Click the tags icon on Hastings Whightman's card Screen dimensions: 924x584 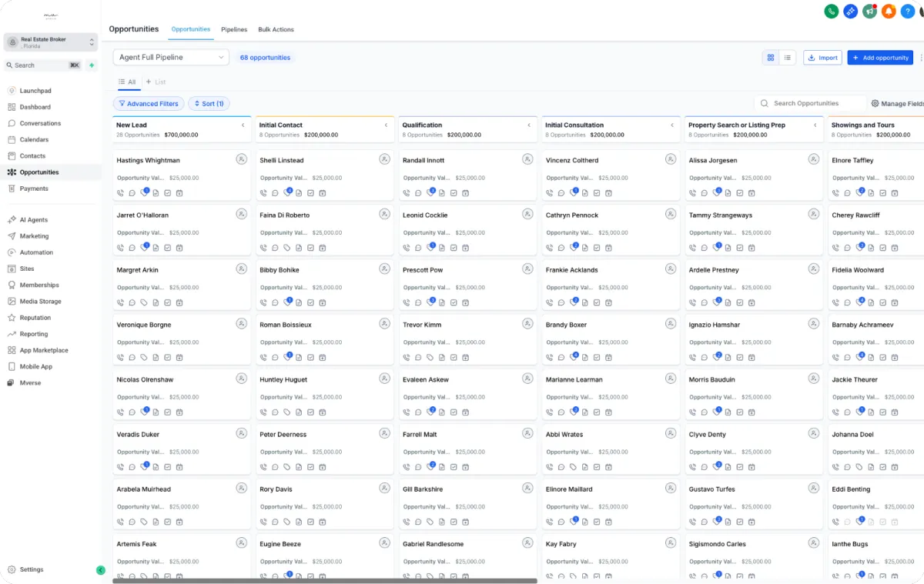coord(144,193)
